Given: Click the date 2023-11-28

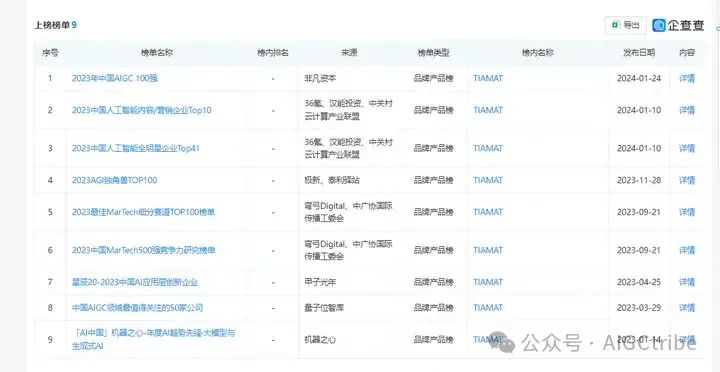Looking at the screenshot, I should [639, 180].
